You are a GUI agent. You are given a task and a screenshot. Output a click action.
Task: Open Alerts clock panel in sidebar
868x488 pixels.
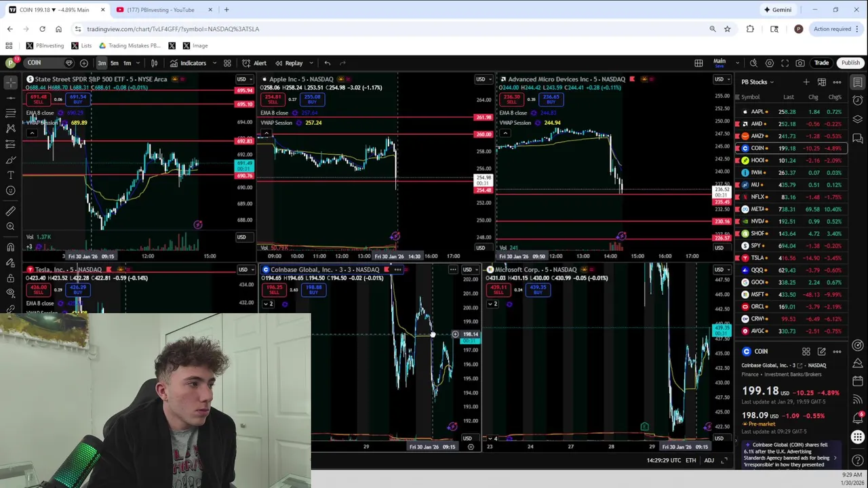[x=858, y=100]
